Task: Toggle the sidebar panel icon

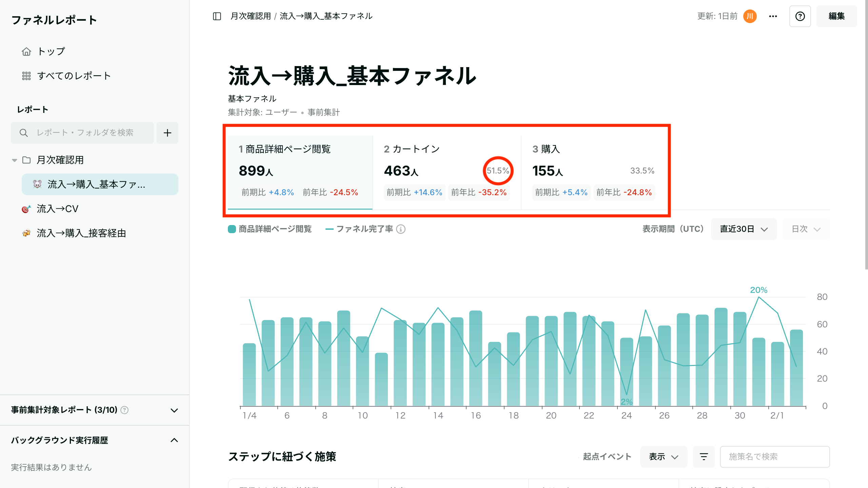Action: point(217,16)
